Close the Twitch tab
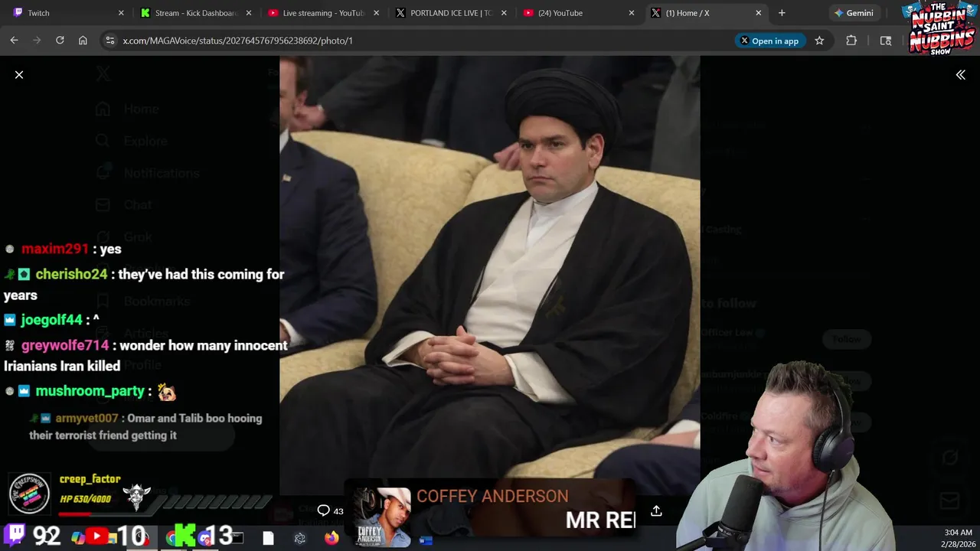The height and width of the screenshot is (551, 980). pos(121,13)
